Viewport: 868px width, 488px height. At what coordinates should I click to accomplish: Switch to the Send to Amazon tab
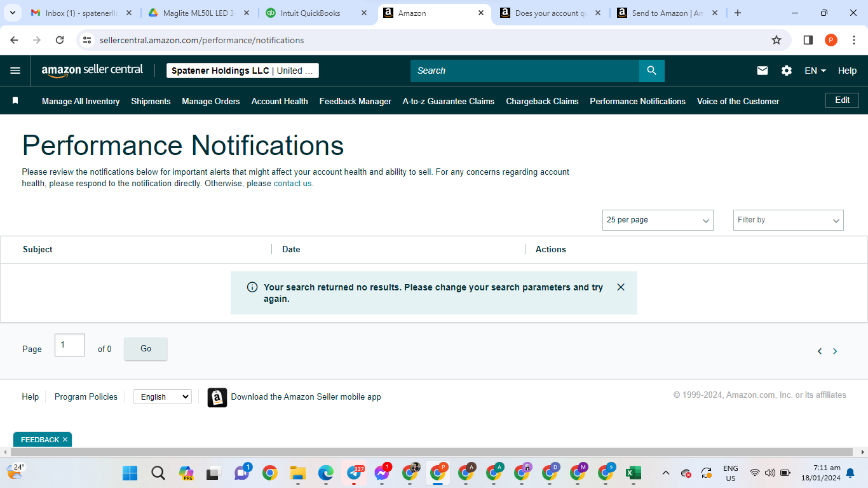[x=667, y=13]
